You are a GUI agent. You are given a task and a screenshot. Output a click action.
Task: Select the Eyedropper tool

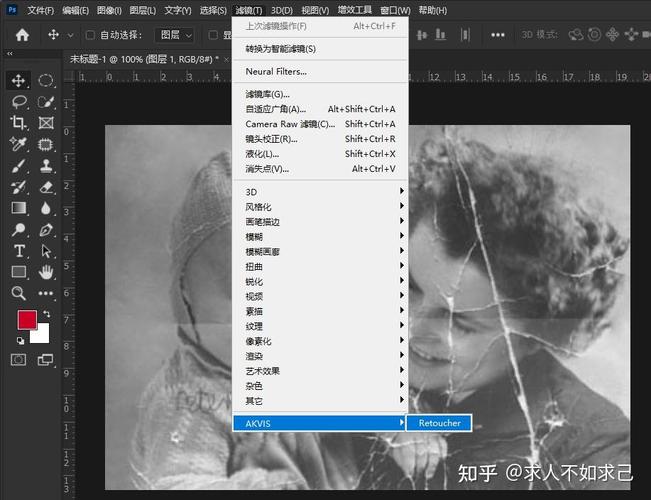click(18, 144)
